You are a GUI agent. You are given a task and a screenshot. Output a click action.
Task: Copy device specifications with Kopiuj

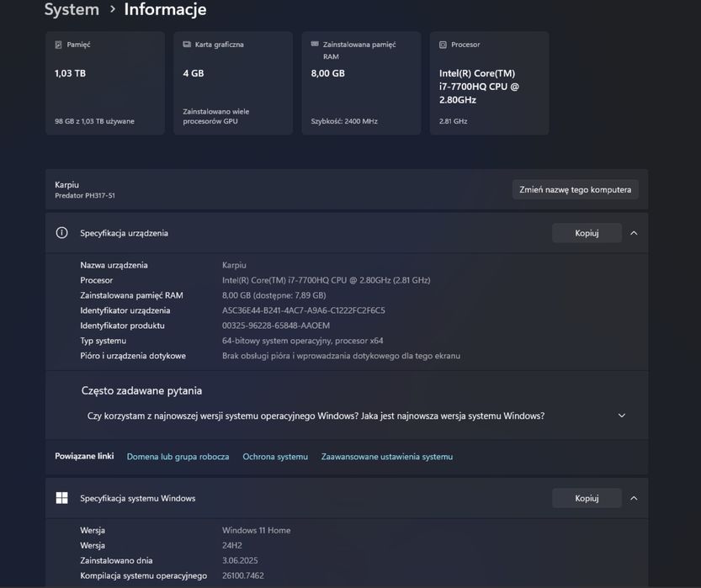(587, 233)
